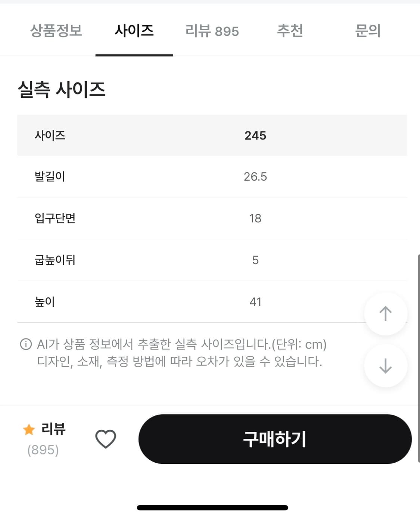Screen dimensions: 420x519
Task: Stay on the 사이즈 tab by clicking it
Action: [x=134, y=31]
